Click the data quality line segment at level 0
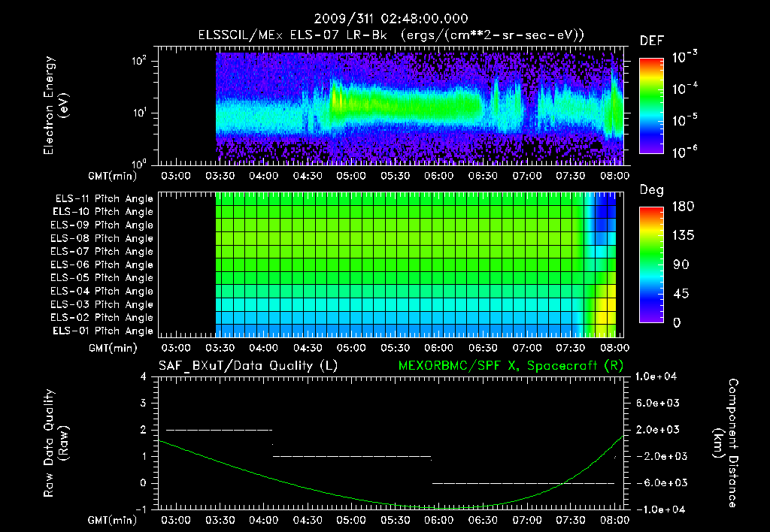 (523, 483)
